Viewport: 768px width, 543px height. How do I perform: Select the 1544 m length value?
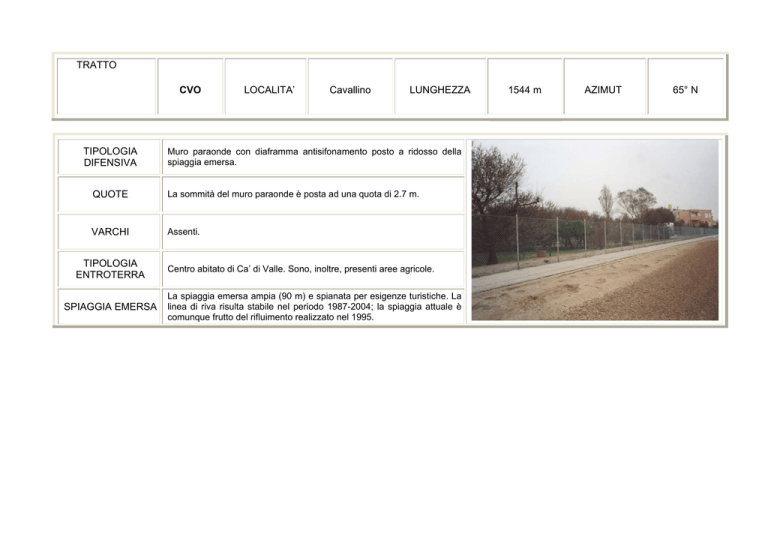pos(525,86)
